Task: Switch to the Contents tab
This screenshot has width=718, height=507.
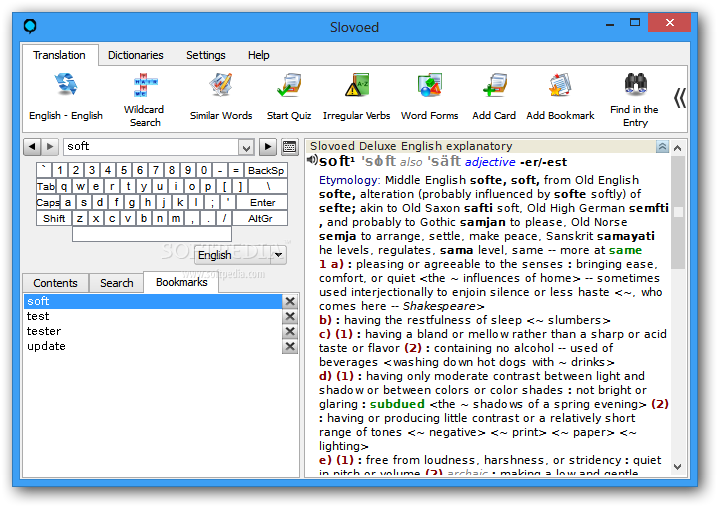Action: click(55, 283)
